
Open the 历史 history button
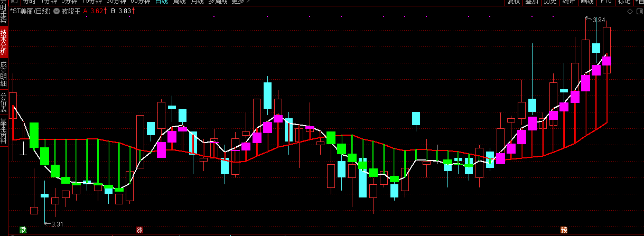point(550,2)
